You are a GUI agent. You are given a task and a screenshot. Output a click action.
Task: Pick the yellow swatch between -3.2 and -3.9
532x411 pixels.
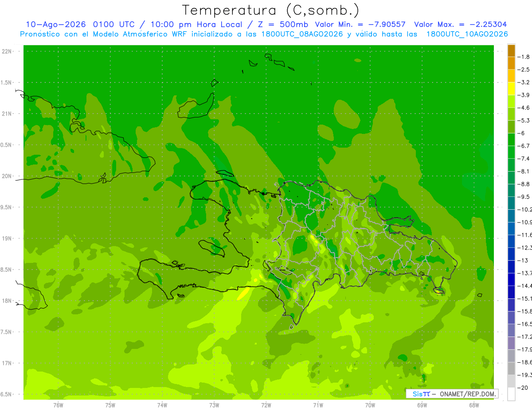pos(511,89)
